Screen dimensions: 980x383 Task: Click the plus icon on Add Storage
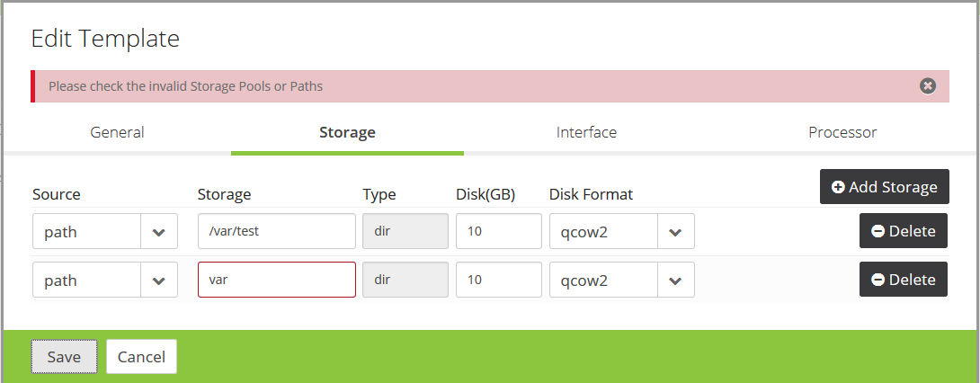pos(838,187)
